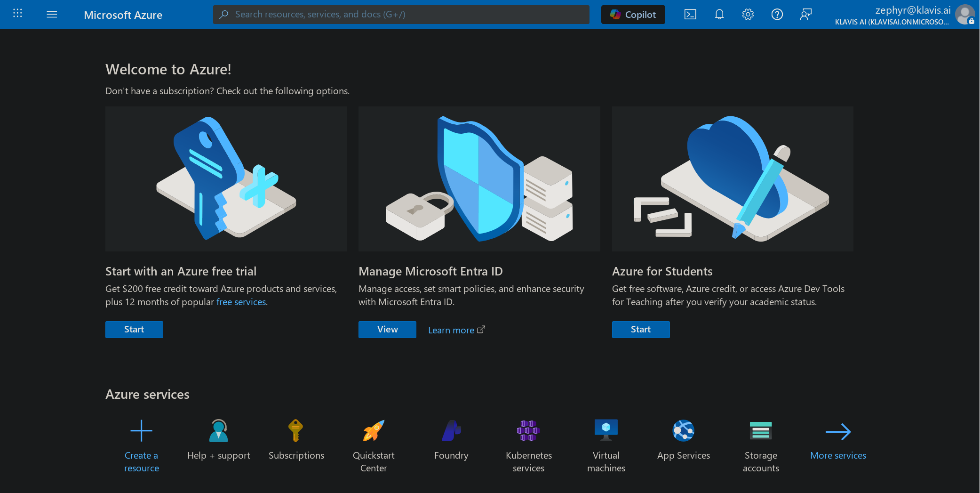The width and height of the screenshot is (980, 493).
Task: Click the search resources field
Action: coord(401,14)
